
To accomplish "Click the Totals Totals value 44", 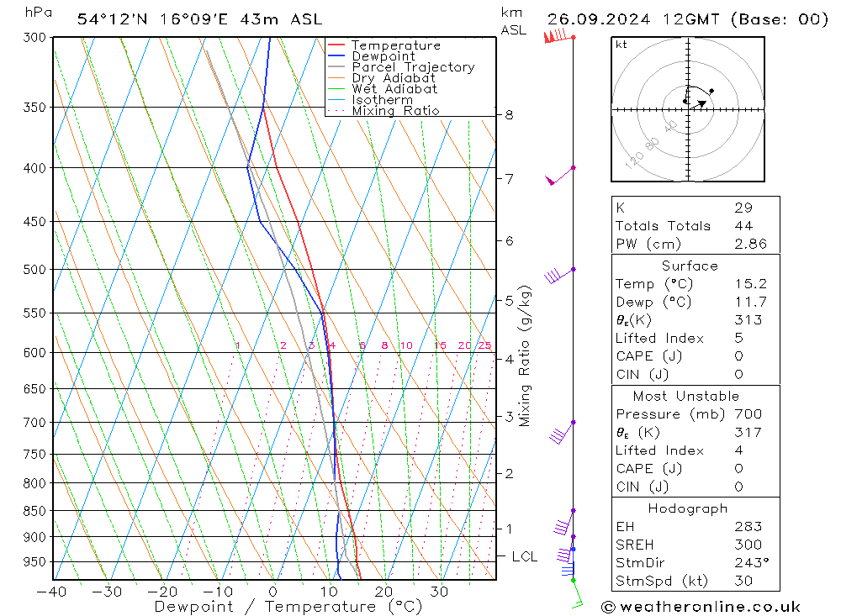I will (x=743, y=226).
